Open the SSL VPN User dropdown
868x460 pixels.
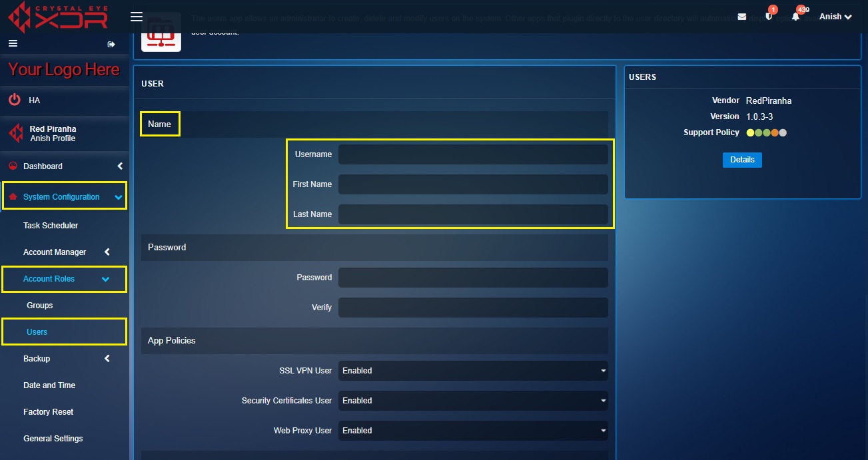tap(473, 371)
